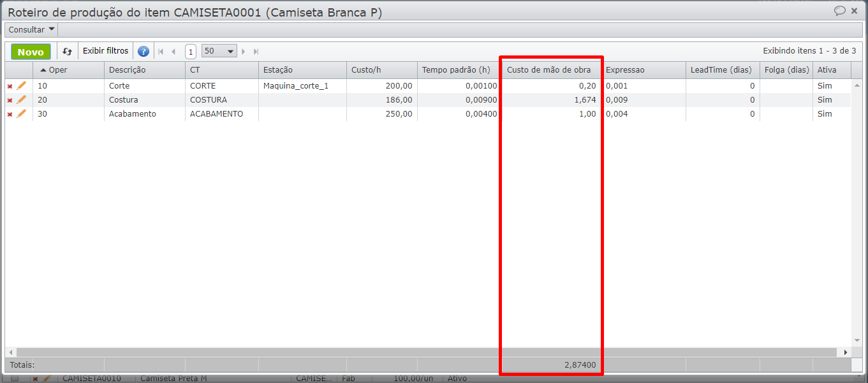Click the horizontal scrollbar right arrow
The image size is (868, 383).
(846, 352)
